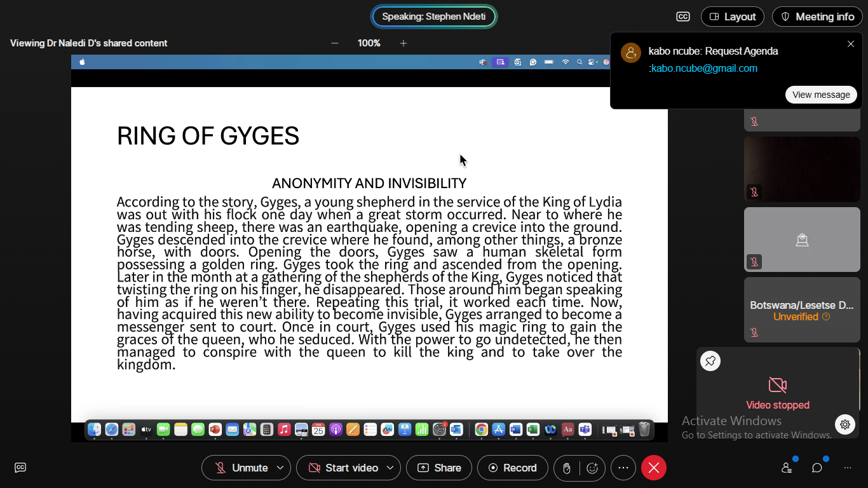Open self-view settings gear icon
The image size is (868, 488).
[844, 424]
